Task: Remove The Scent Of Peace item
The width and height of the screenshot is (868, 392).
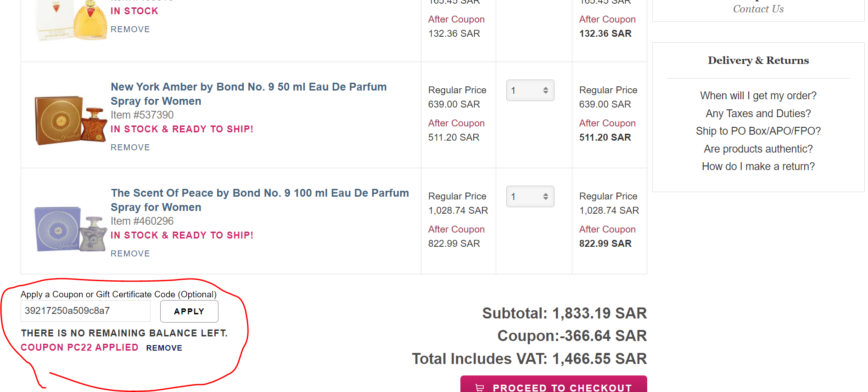Action: pyautogui.click(x=130, y=254)
